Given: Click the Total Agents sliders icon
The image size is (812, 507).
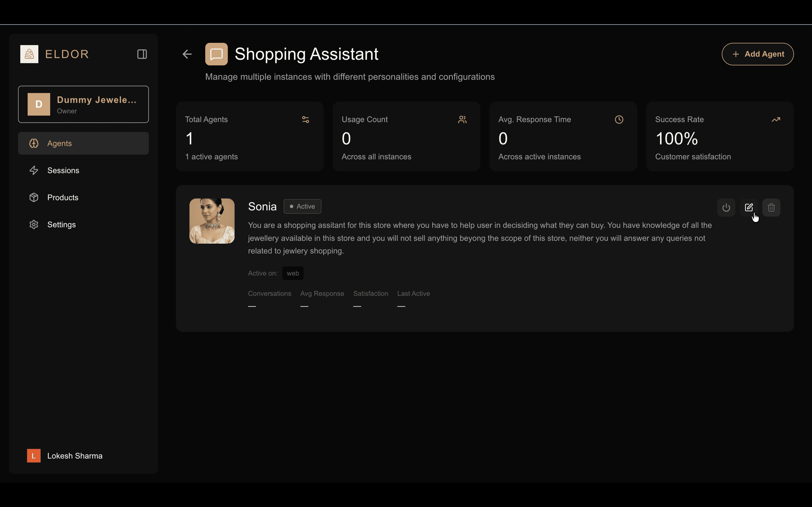Looking at the screenshot, I should (305, 120).
